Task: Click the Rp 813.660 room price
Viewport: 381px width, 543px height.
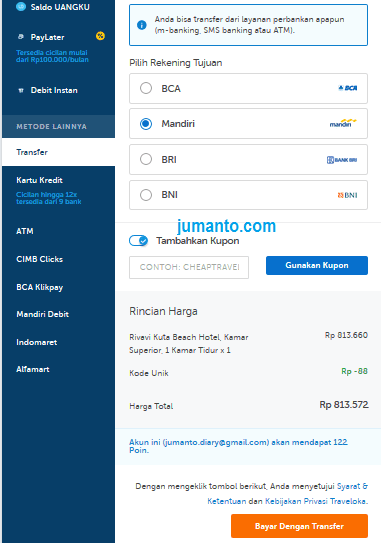Action: tap(346, 335)
